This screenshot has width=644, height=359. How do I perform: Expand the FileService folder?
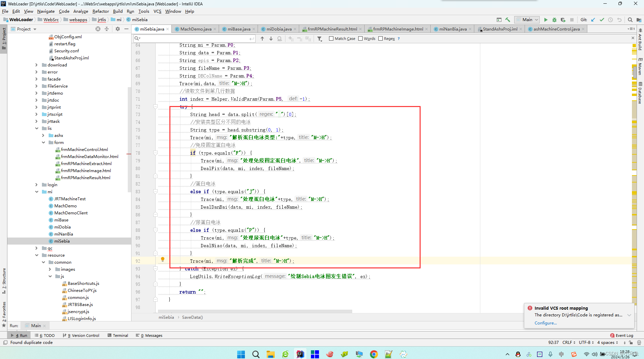[36, 86]
